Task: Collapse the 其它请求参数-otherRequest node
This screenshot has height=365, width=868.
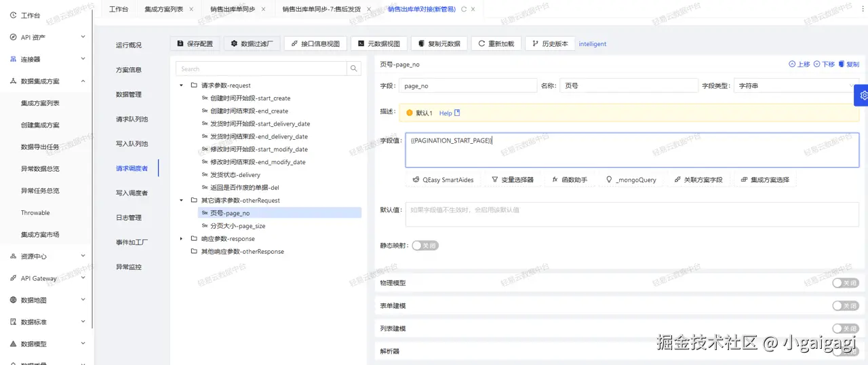Action: pyautogui.click(x=181, y=201)
